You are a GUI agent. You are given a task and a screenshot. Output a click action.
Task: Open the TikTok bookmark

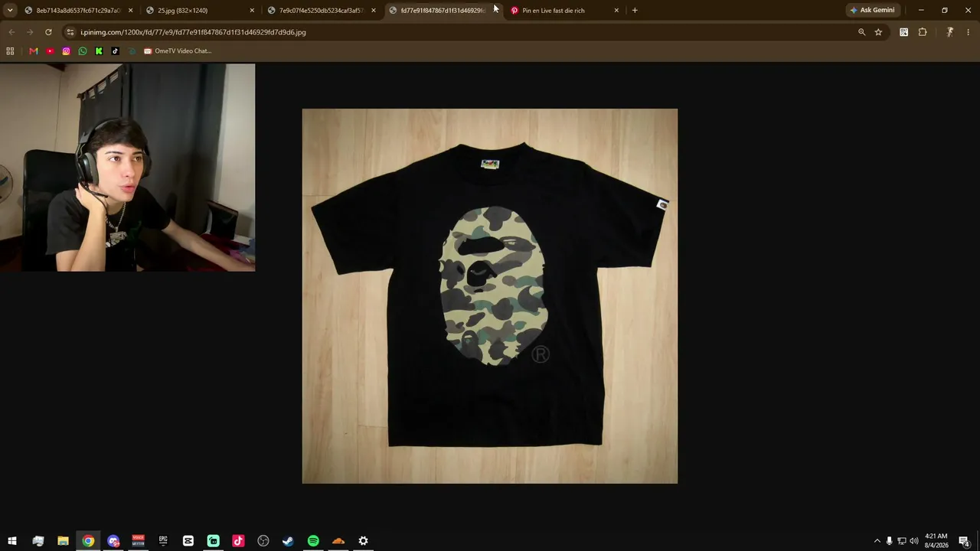pos(116,51)
